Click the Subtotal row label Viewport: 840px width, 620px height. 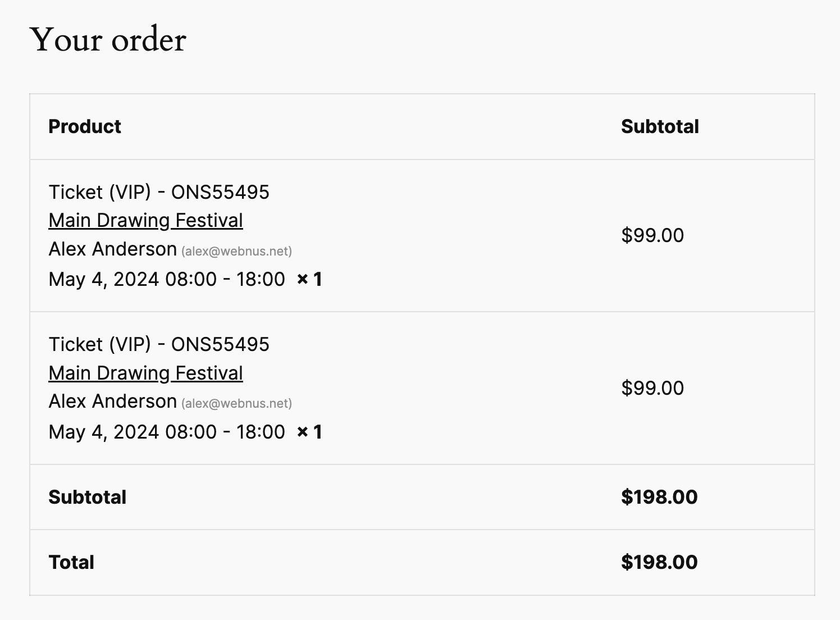tap(88, 497)
